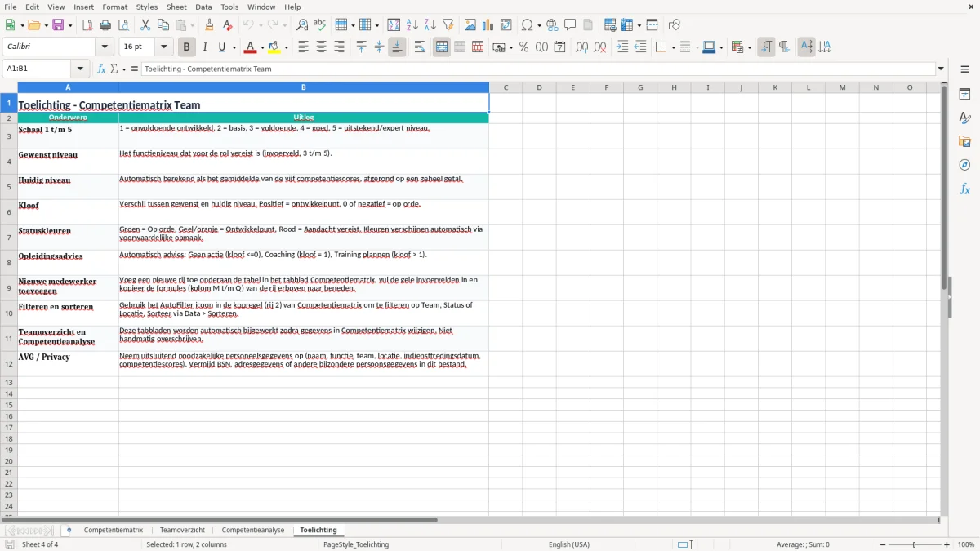Open the Sort dialog icon
980x551 pixels.
click(394, 25)
